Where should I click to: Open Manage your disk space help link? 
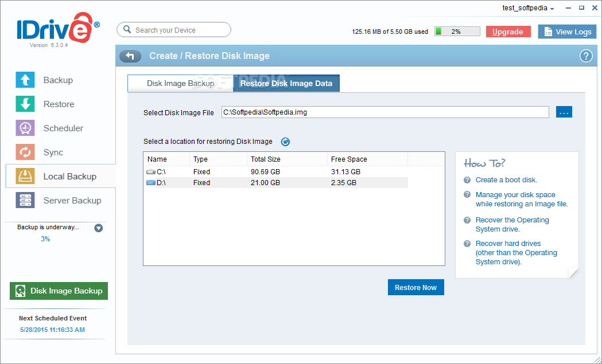tap(522, 199)
